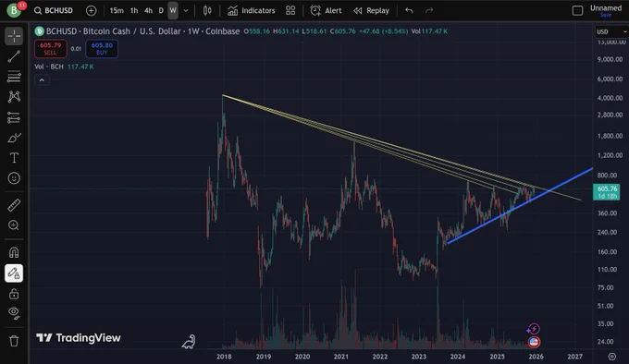Image resolution: width=629 pixels, height=364 pixels.
Task: Activate the zoom in tool
Action: click(14, 225)
